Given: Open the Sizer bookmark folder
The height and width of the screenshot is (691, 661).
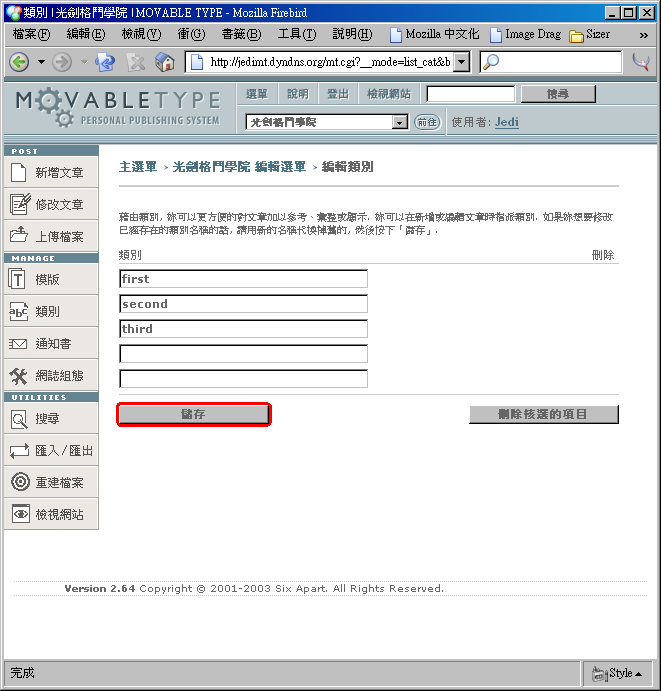Looking at the screenshot, I should click(x=589, y=34).
